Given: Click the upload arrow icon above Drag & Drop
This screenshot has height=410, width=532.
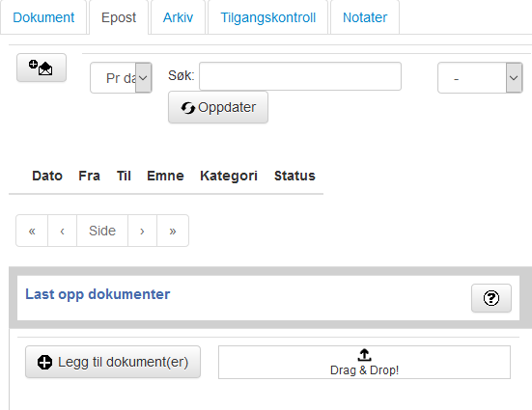Looking at the screenshot, I should tap(364, 355).
